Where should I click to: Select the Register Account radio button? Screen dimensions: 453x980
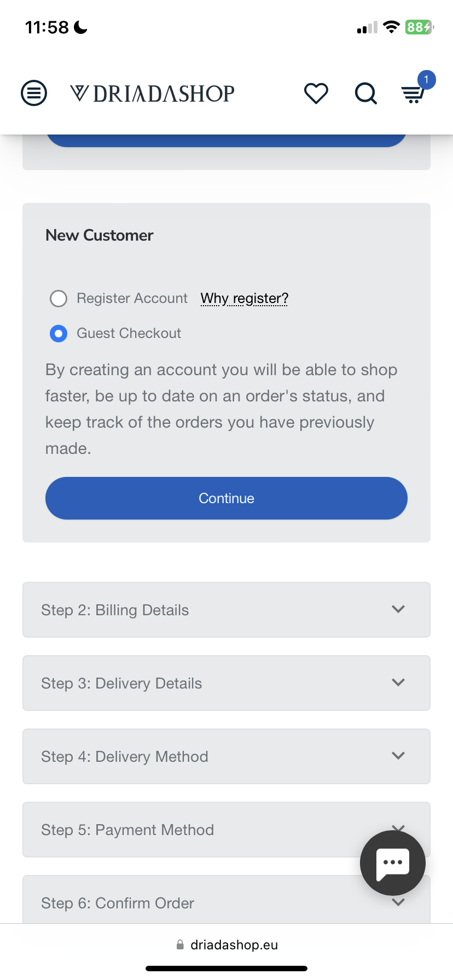(x=59, y=299)
